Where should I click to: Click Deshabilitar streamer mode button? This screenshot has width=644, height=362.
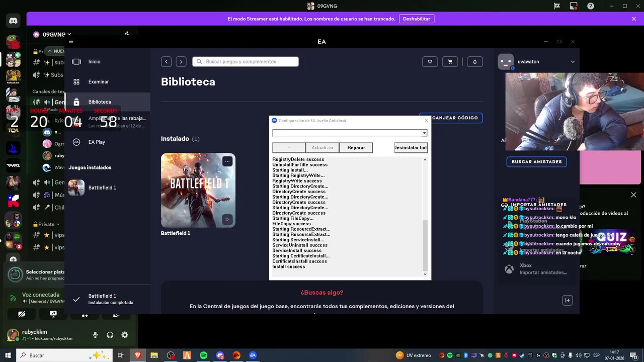[417, 19]
